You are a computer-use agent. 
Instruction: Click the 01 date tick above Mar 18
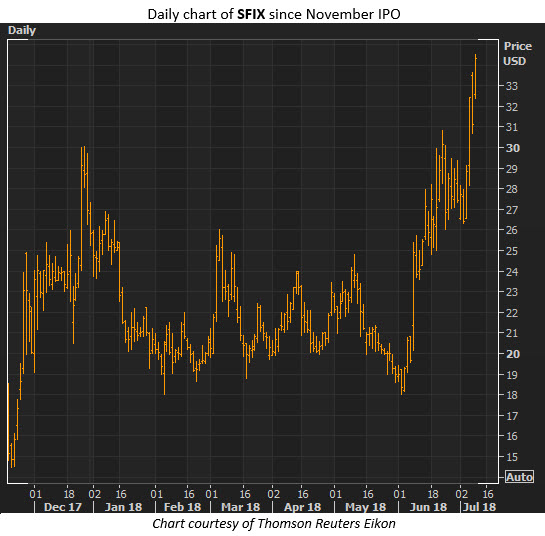point(211,494)
